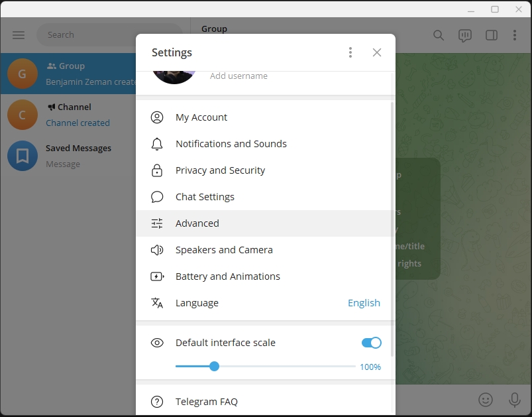This screenshot has width=532, height=417.
Task: Click the search magnifier icon in chat header
Action: (439, 35)
